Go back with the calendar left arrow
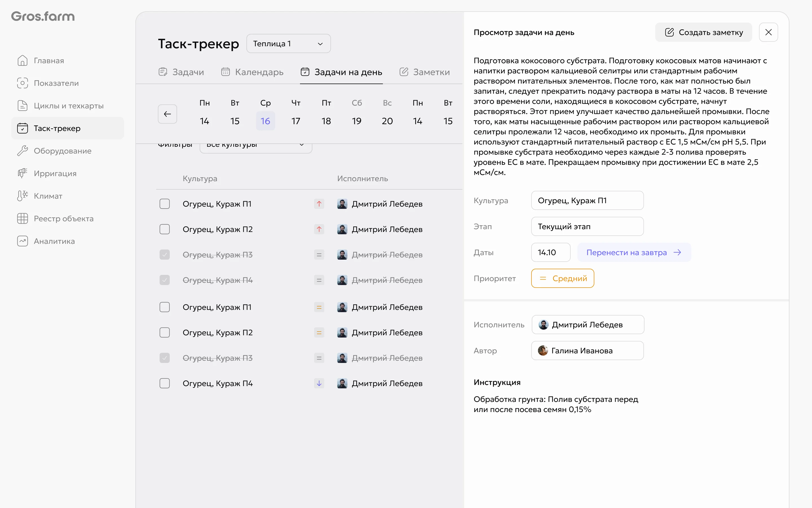This screenshot has width=812, height=508. click(x=167, y=114)
